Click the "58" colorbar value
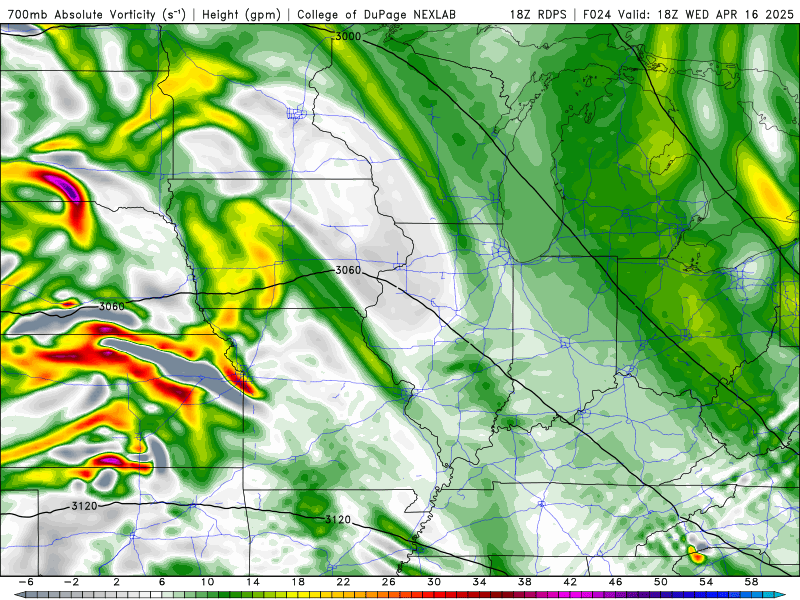Image resolution: width=800 pixels, height=600 pixels. click(751, 582)
